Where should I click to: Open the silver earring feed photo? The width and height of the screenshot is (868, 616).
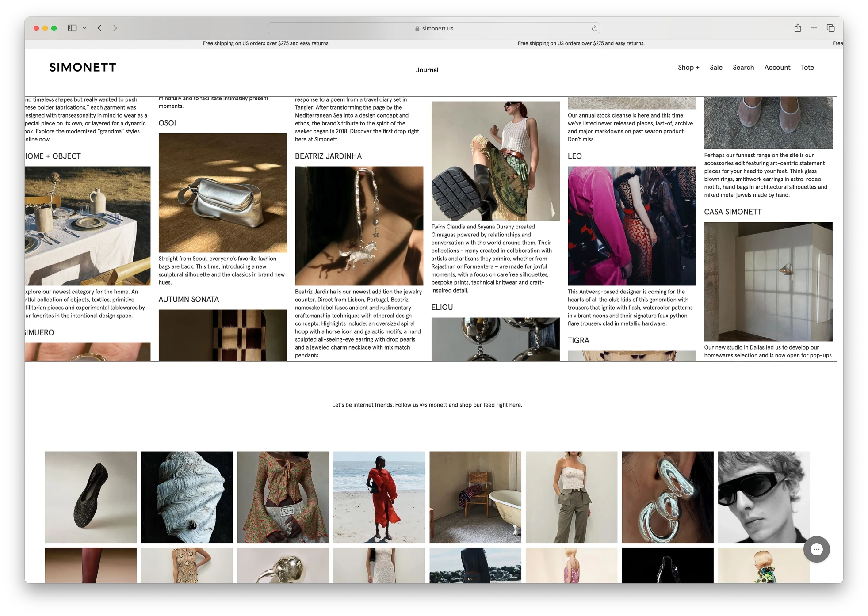(668, 497)
